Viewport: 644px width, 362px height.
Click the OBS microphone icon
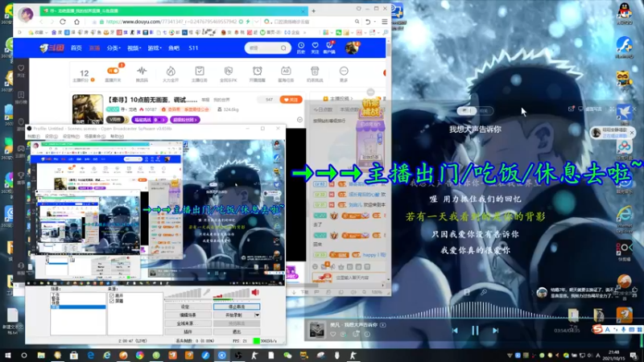pyautogui.click(x=207, y=292)
